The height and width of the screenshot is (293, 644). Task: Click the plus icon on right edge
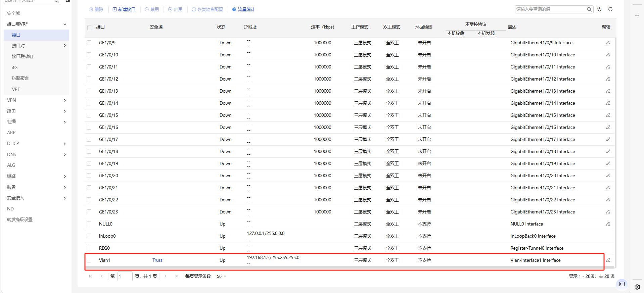[637, 15]
